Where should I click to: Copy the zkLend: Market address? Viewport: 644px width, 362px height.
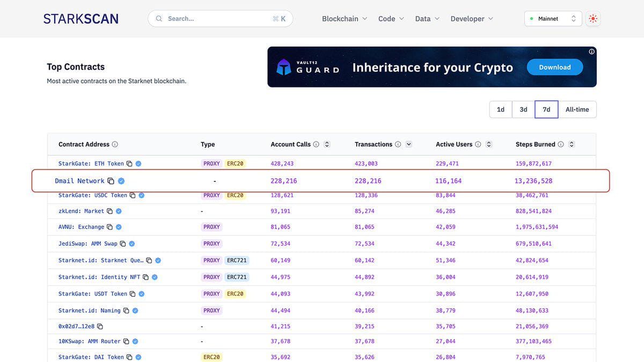(109, 211)
